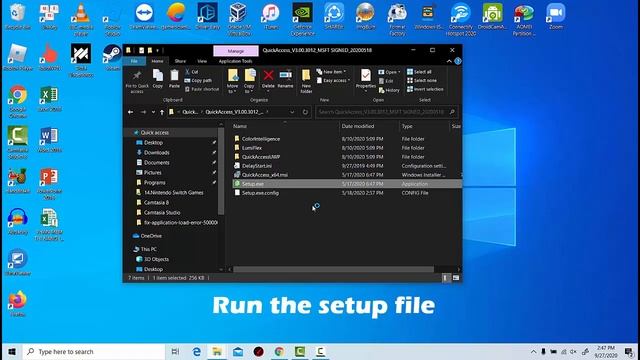The width and height of the screenshot is (640, 360).
Task: Select the QuickAccess_x64.msi file
Action: [264, 175]
